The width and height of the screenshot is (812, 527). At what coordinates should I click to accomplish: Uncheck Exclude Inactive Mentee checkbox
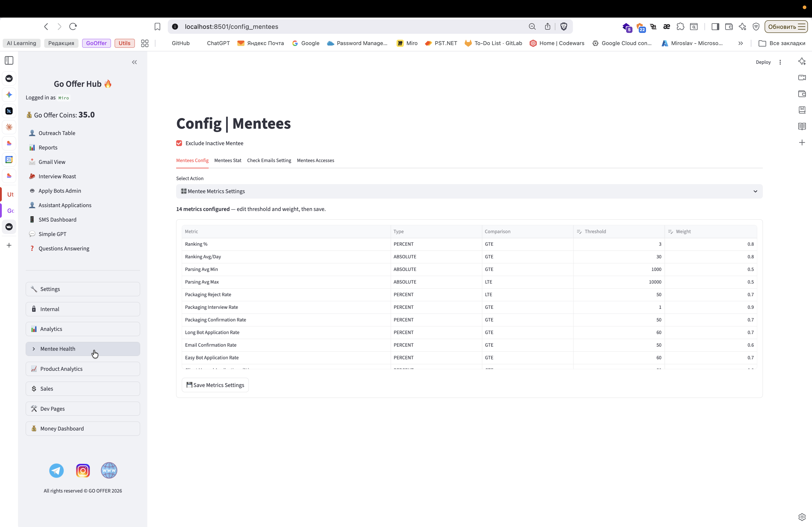pos(179,143)
